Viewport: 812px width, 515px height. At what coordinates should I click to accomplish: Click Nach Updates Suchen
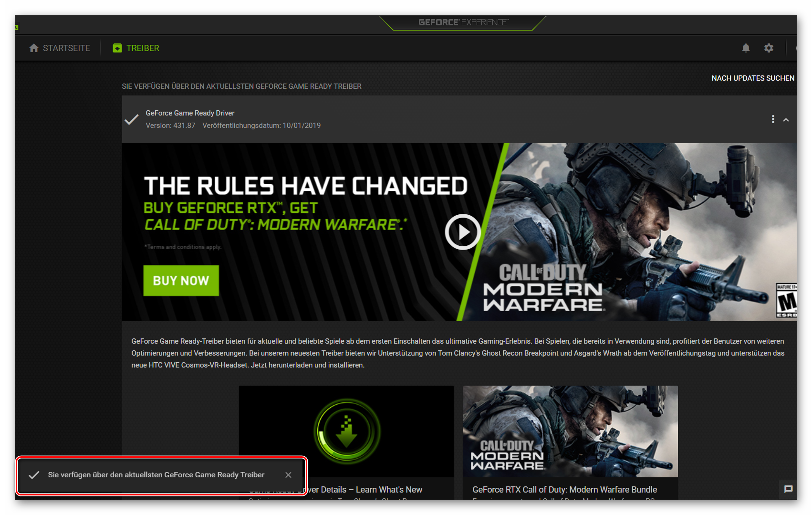click(x=753, y=78)
